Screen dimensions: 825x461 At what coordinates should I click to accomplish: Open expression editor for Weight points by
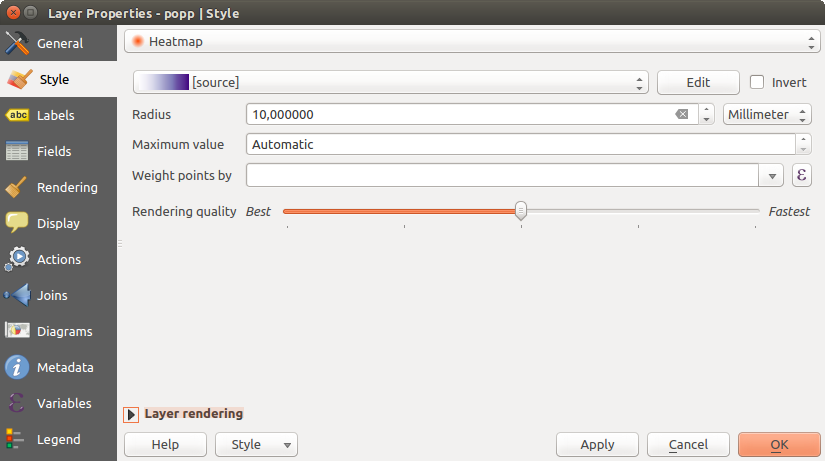pos(801,175)
